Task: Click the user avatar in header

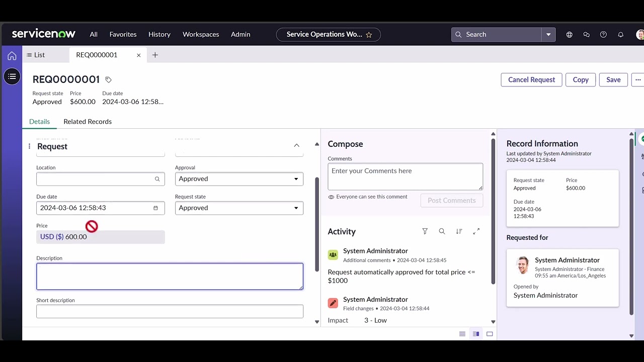Action: pos(640,35)
